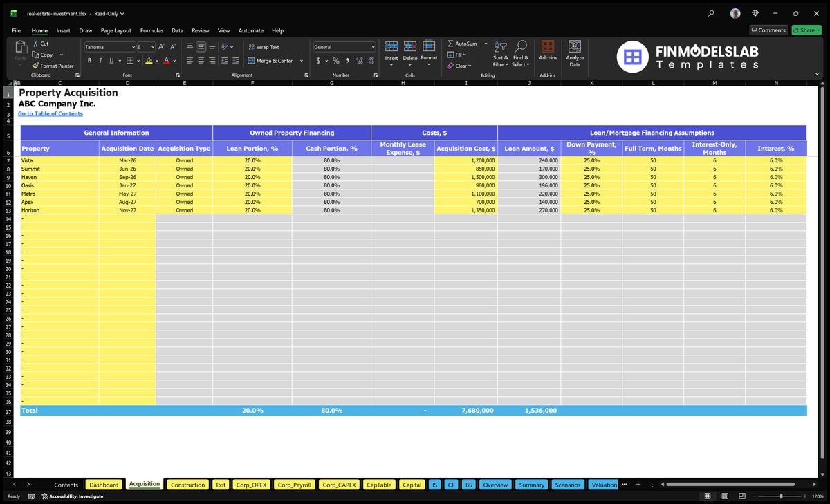Click the Decrease Font Size icon
The width and height of the screenshot is (830, 504).
(173, 47)
